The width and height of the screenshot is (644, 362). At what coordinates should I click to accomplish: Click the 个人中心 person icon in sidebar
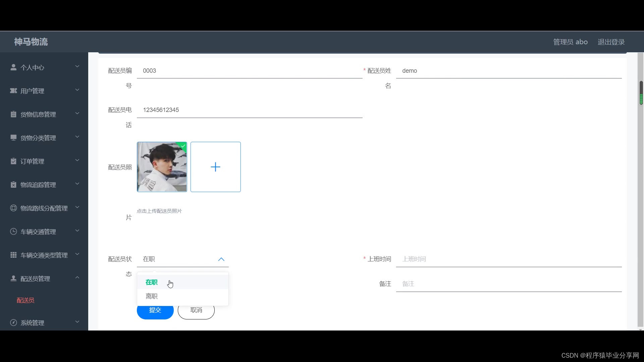click(13, 67)
